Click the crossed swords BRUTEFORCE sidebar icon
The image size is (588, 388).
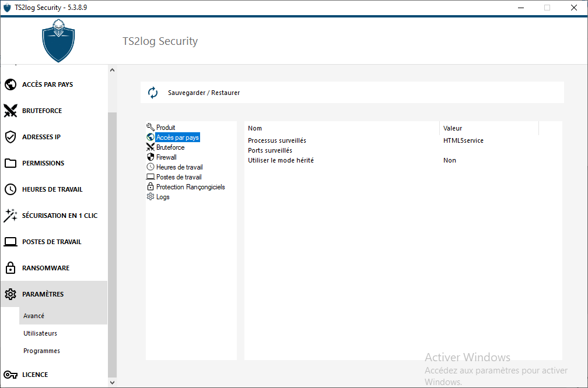pyautogui.click(x=10, y=111)
